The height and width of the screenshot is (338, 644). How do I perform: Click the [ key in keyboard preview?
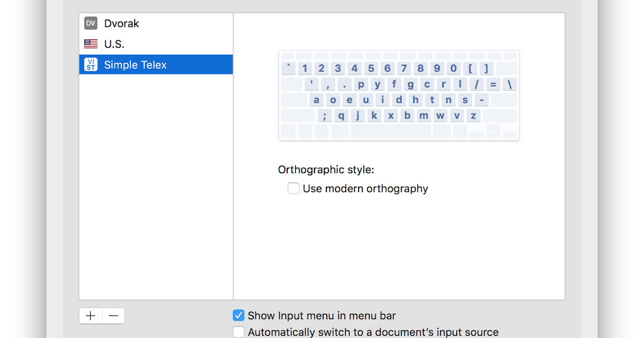click(x=470, y=68)
